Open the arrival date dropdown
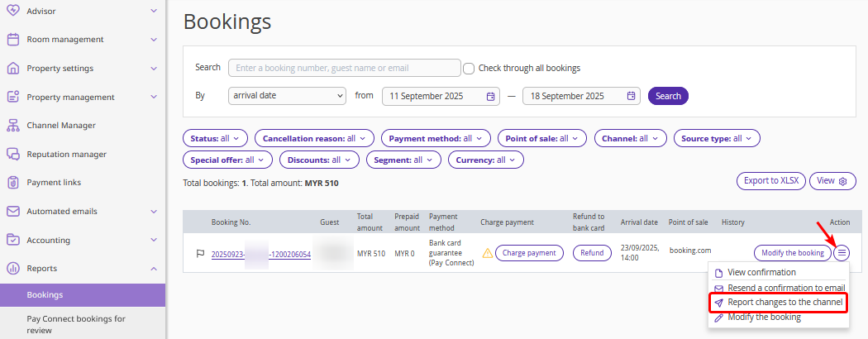 (x=287, y=96)
